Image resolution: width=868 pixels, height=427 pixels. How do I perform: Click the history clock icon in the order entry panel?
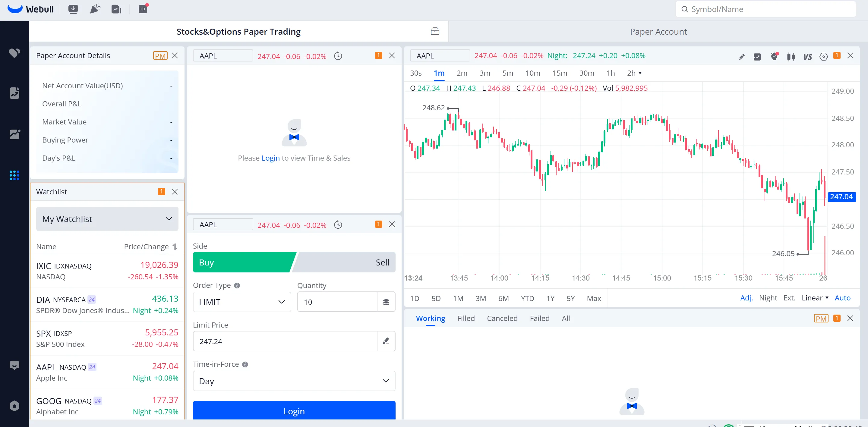(338, 224)
